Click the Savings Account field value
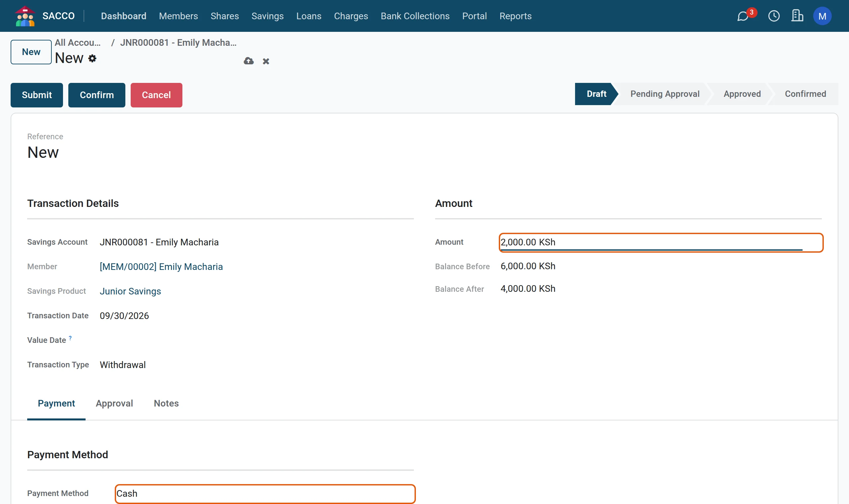 pyautogui.click(x=159, y=242)
